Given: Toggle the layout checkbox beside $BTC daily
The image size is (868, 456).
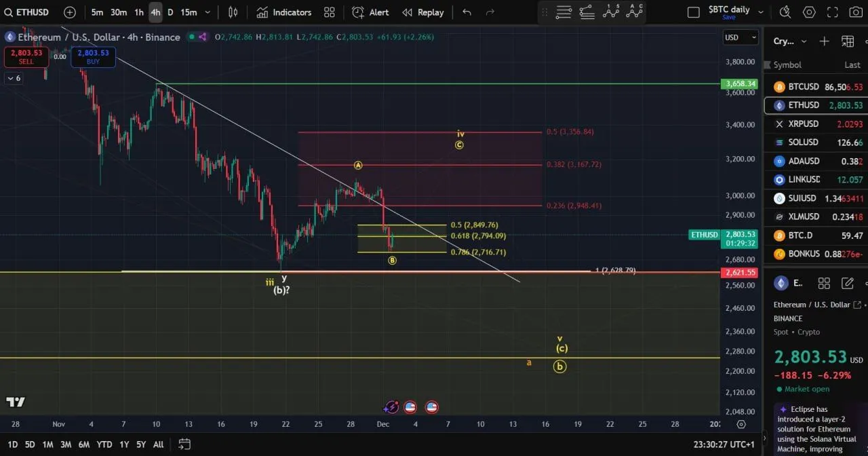Looking at the screenshot, I should (x=693, y=12).
